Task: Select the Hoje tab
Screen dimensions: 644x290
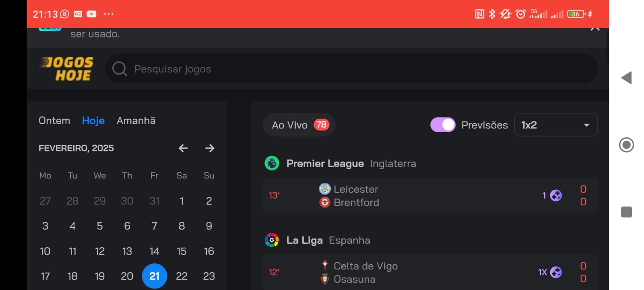Action: pyautogui.click(x=93, y=120)
